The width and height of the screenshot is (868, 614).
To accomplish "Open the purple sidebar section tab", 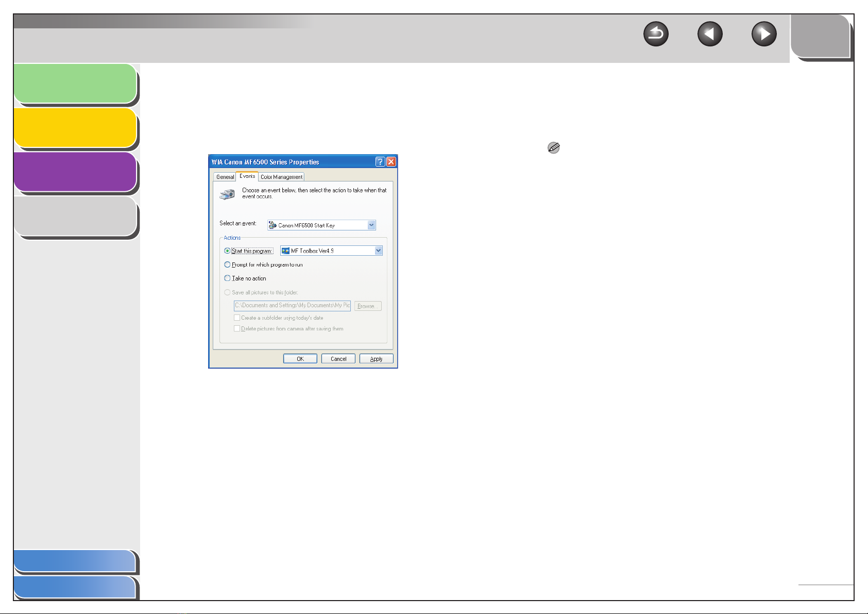I will click(x=75, y=172).
